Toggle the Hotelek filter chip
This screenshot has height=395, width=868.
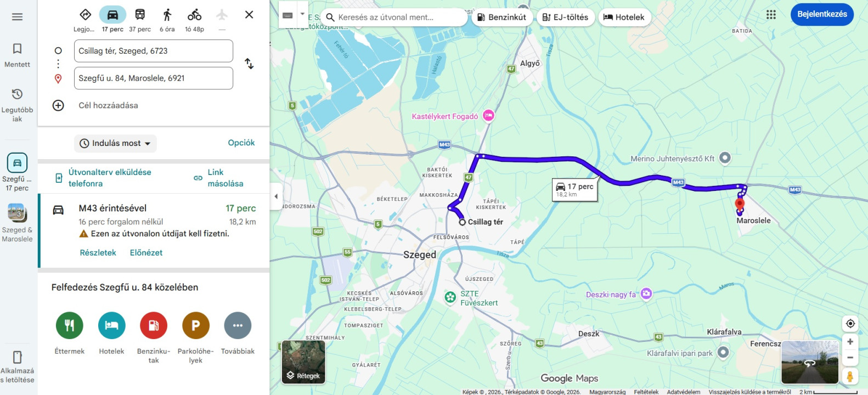tap(624, 18)
